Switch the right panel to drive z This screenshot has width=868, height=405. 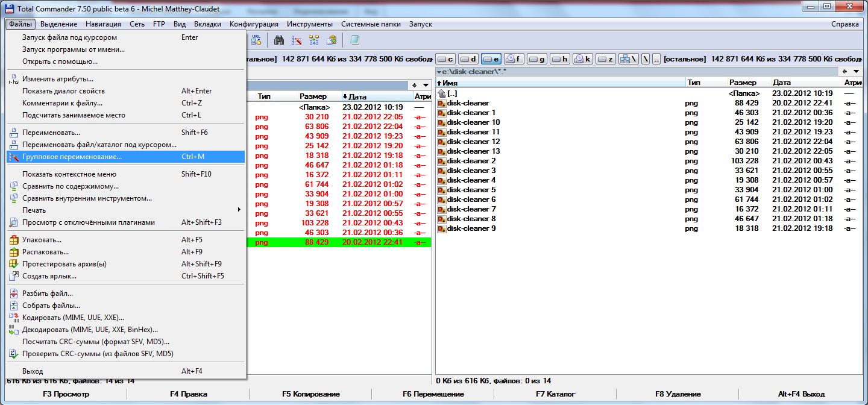[x=606, y=59]
